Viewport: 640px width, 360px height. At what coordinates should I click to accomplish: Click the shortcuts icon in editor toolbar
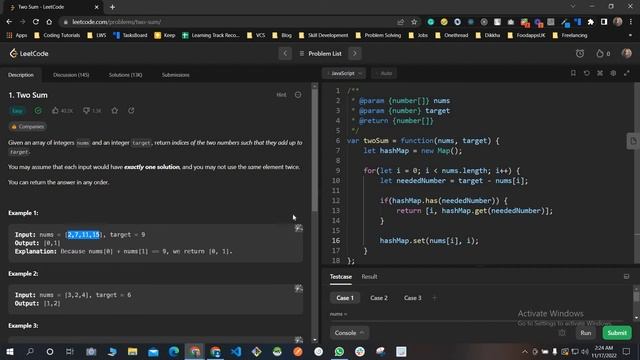pyautogui.click(x=600, y=73)
